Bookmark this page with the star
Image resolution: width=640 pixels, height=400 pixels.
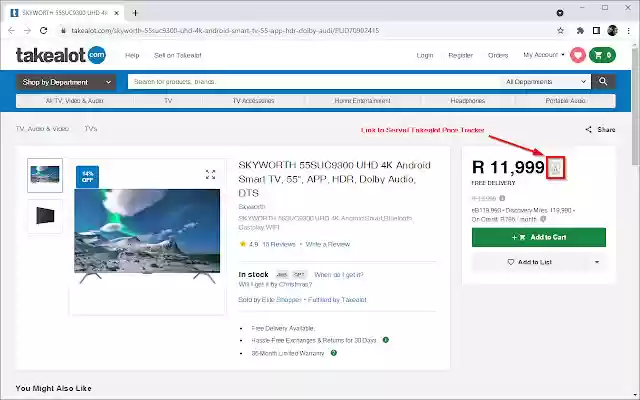tap(560, 31)
